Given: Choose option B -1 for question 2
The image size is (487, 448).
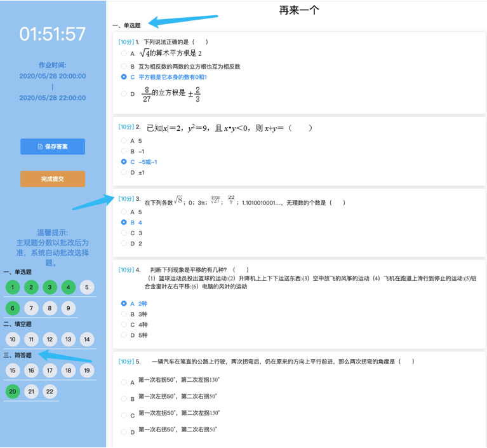Looking at the screenshot, I should (x=124, y=151).
